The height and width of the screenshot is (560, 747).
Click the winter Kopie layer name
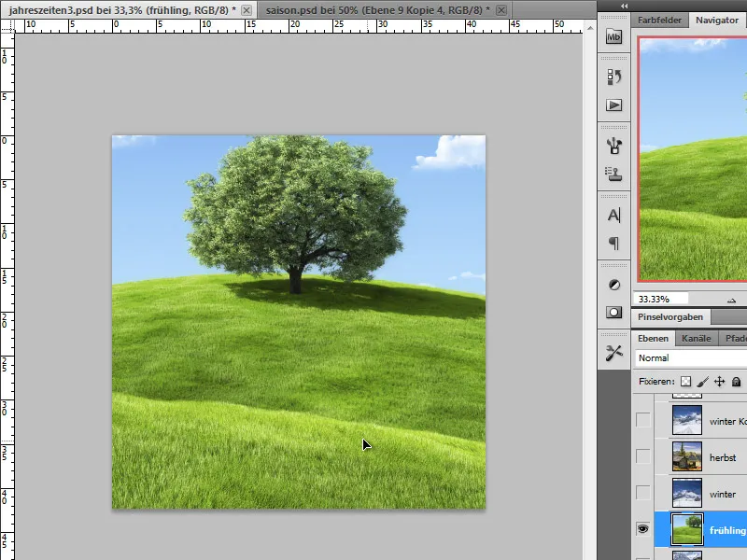point(728,422)
